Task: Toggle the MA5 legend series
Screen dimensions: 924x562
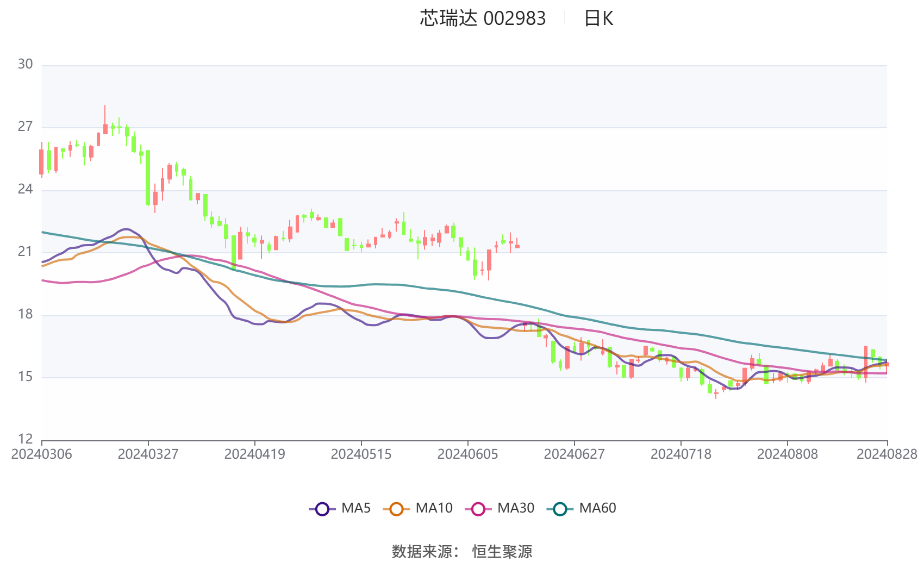Action: (x=340, y=509)
